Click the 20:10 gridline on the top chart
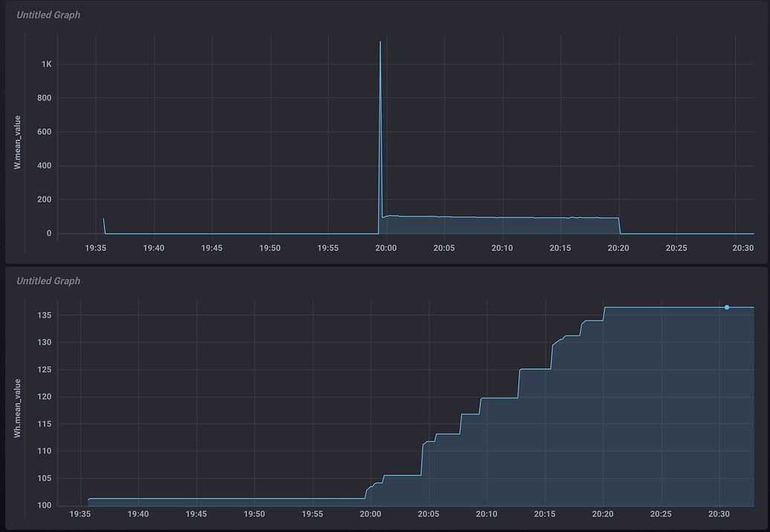Viewport: 770px width, 532px height. [x=502, y=134]
